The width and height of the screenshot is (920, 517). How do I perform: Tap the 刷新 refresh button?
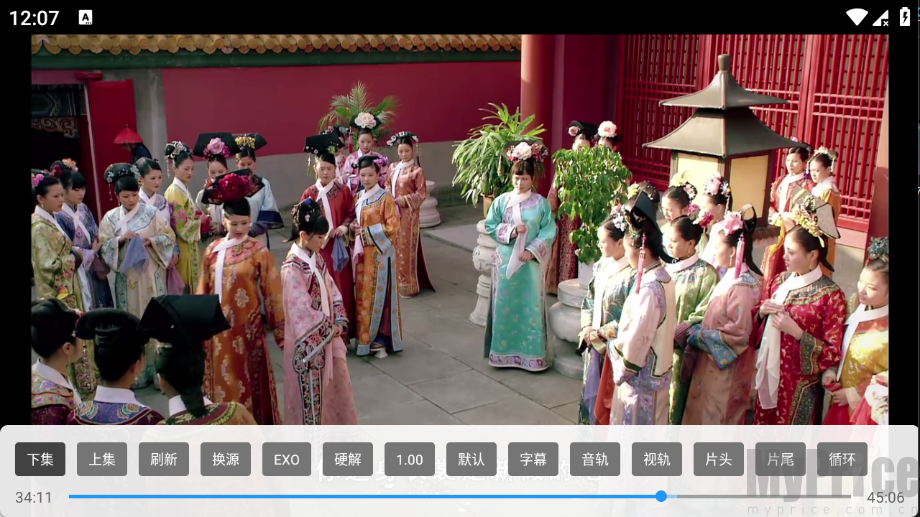[x=164, y=459]
